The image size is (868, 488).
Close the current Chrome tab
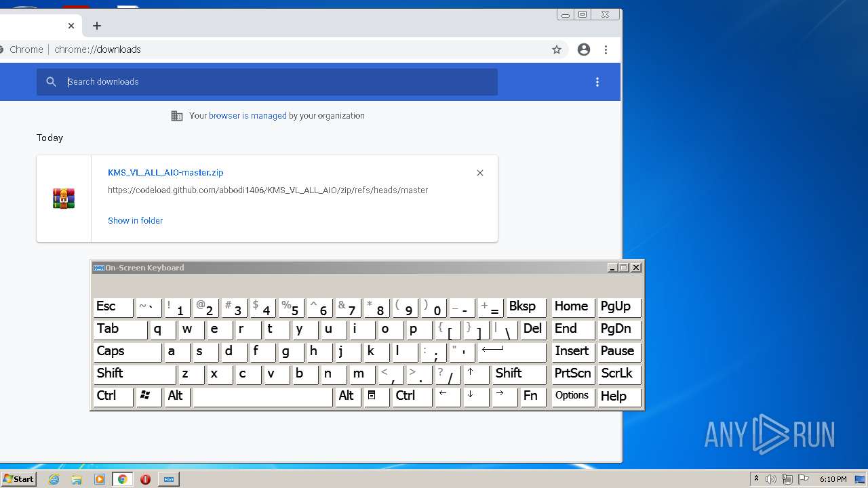pyautogui.click(x=71, y=26)
